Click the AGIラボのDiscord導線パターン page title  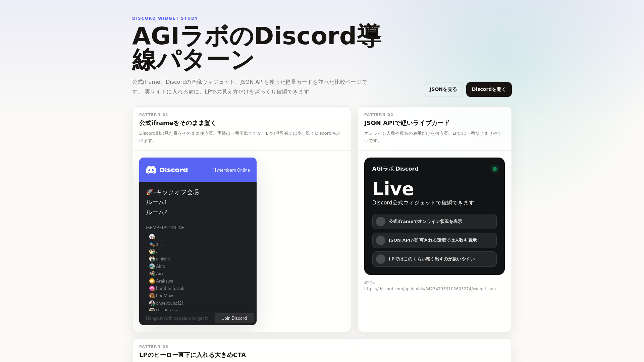point(257,48)
